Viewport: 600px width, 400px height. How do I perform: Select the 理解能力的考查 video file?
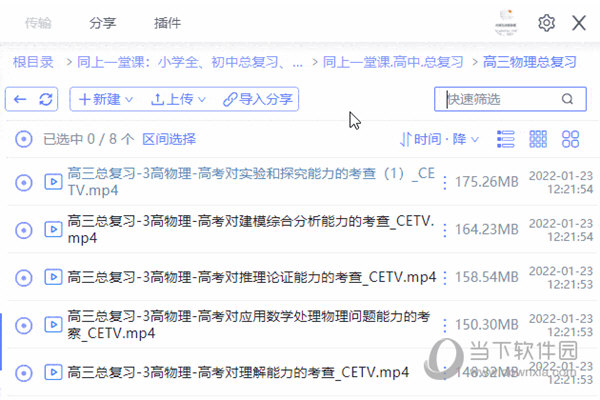tap(24, 373)
